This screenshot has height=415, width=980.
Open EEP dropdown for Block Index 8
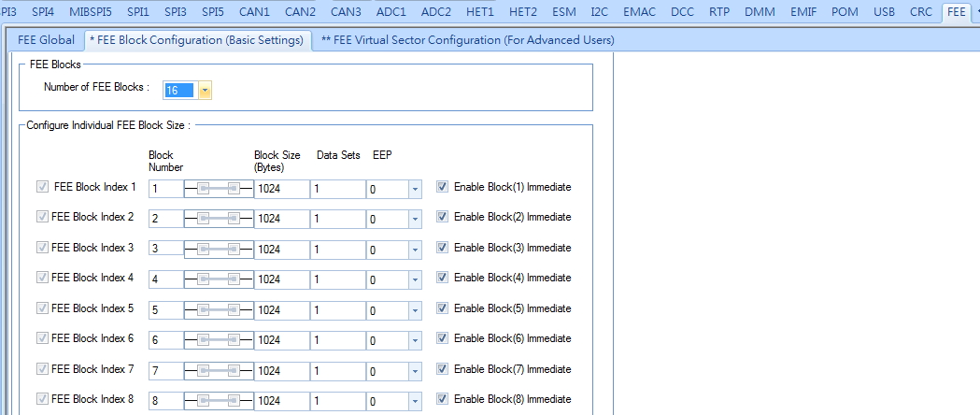click(415, 401)
